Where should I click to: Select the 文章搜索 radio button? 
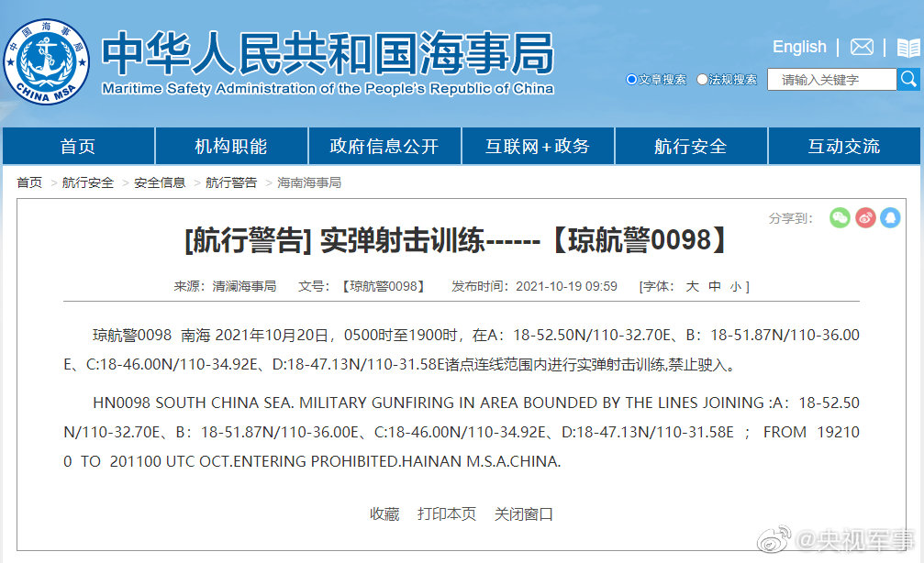click(x=631, y=80)
